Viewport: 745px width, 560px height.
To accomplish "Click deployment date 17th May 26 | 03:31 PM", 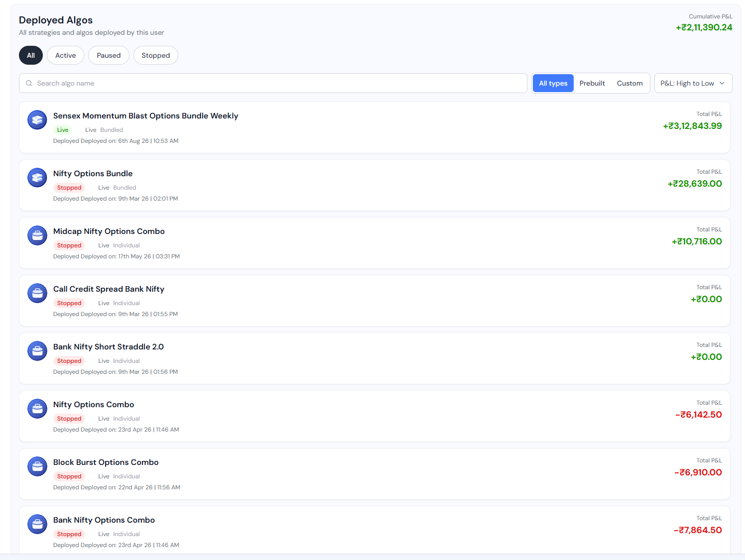I will (x=149, y=256).
